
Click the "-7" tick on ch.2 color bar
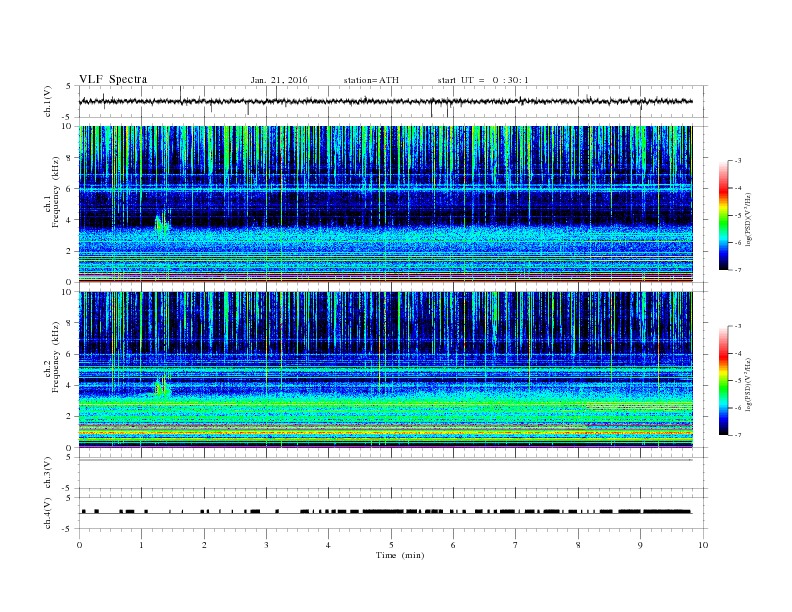738,435
